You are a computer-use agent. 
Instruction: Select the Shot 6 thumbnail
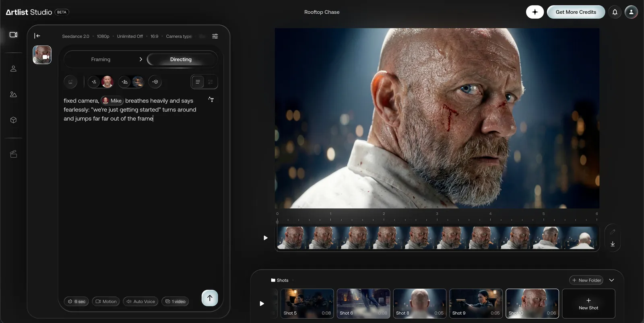[363, 304]
